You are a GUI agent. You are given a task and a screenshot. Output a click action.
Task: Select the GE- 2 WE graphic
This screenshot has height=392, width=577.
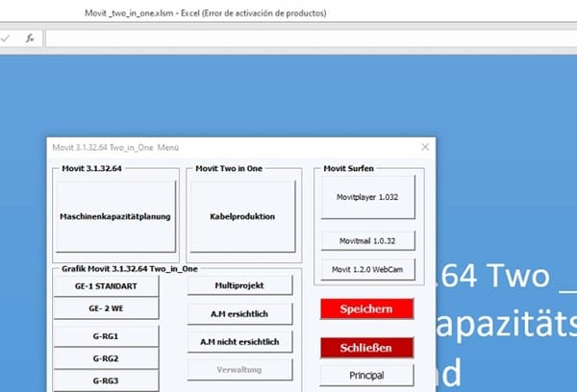pyautogui.click(x=106, y=308)
